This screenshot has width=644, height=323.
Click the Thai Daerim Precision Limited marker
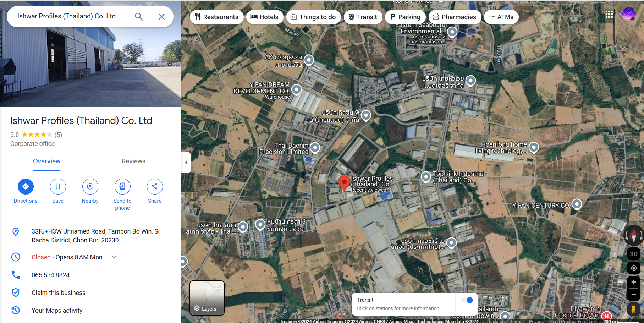point(315,148)
